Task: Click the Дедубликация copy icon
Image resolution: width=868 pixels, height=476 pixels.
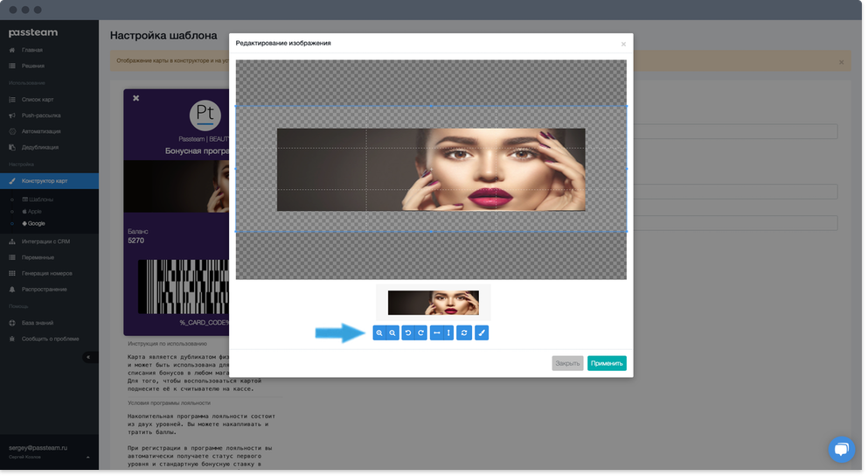Action: pyautogui.click(x=11, y=148)
